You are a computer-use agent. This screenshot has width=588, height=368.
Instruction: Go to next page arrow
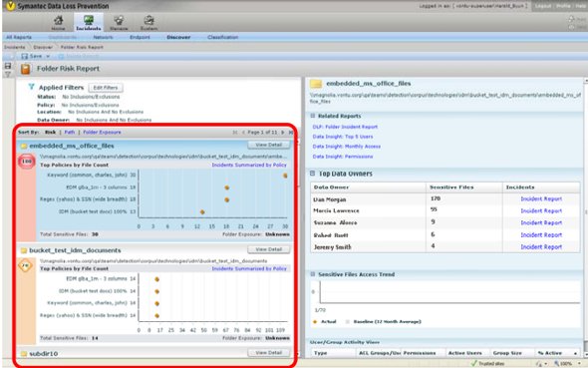[282, 133]
